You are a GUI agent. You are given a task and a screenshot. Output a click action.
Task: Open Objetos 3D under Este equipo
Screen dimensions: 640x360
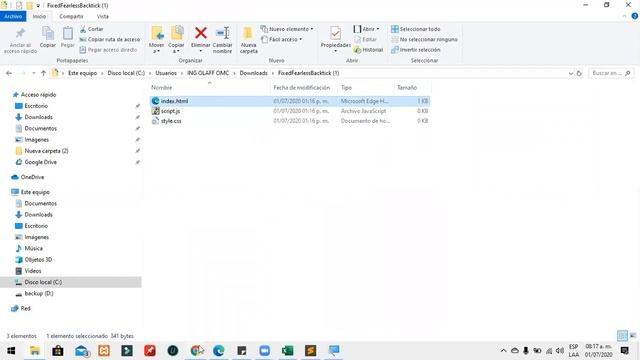point(38,260)
